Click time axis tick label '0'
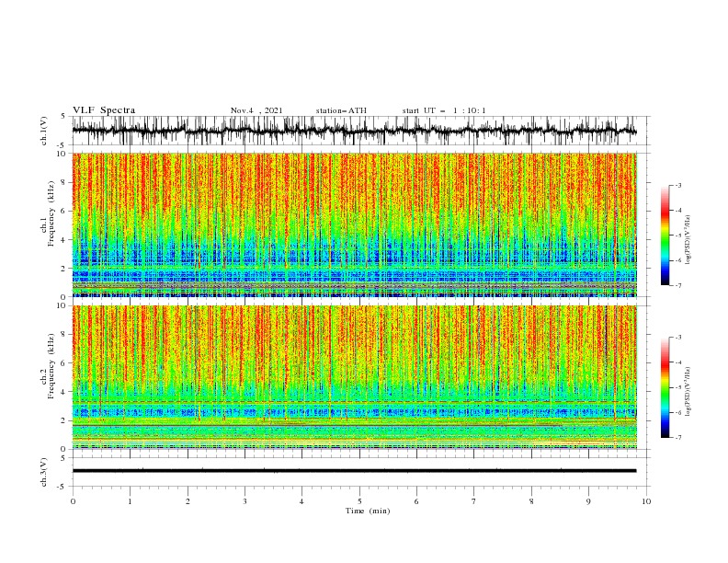The width and height of the screenshot is (728, 563). pos(73,501)
